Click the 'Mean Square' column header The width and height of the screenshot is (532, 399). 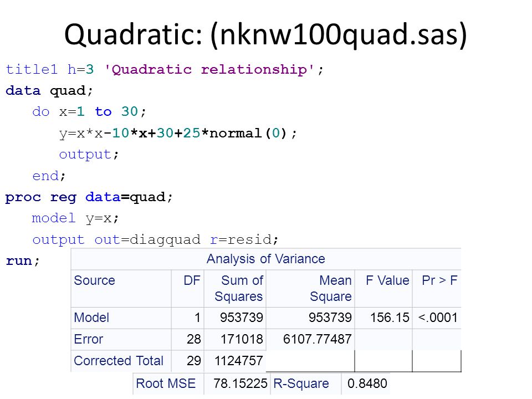(331, 288)
